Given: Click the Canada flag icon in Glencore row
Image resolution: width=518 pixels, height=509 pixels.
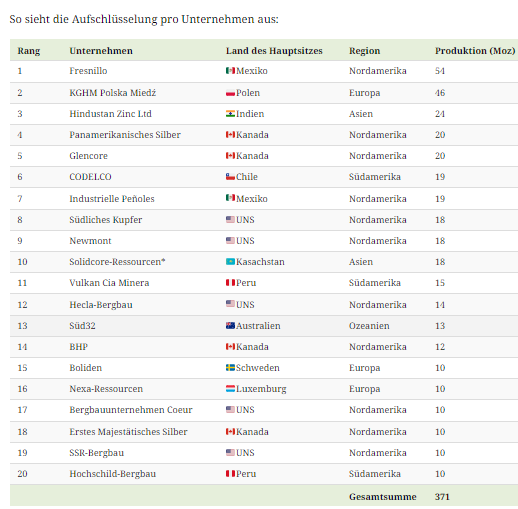Looking at the screenshot, I should 230,156.
